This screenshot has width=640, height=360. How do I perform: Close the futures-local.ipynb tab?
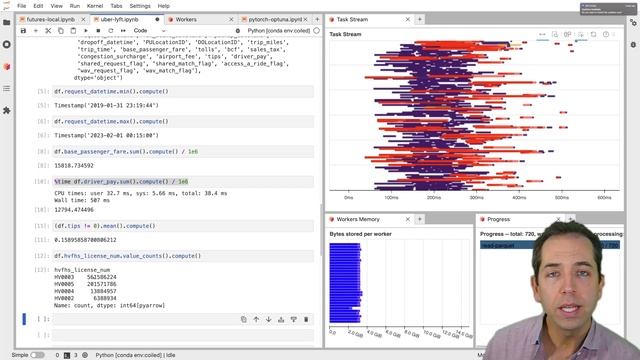(83, 19)
